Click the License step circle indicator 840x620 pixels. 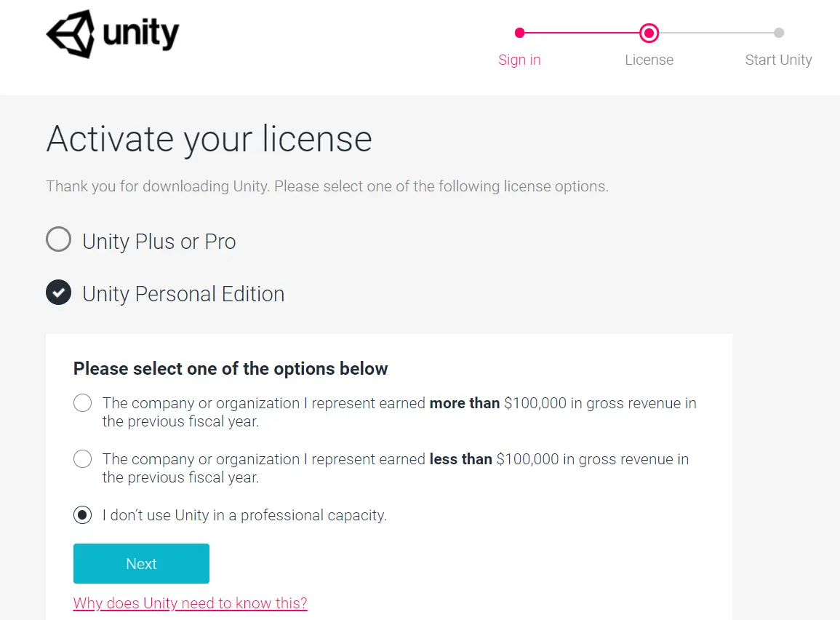[649, 33]
